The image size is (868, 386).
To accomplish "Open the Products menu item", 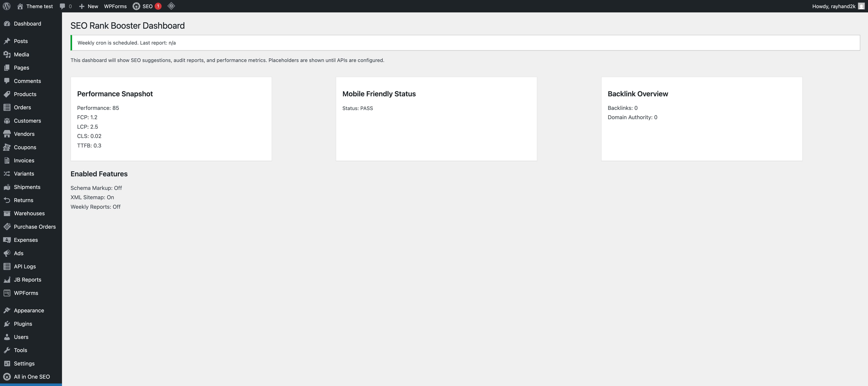I will tap(25, 94).
